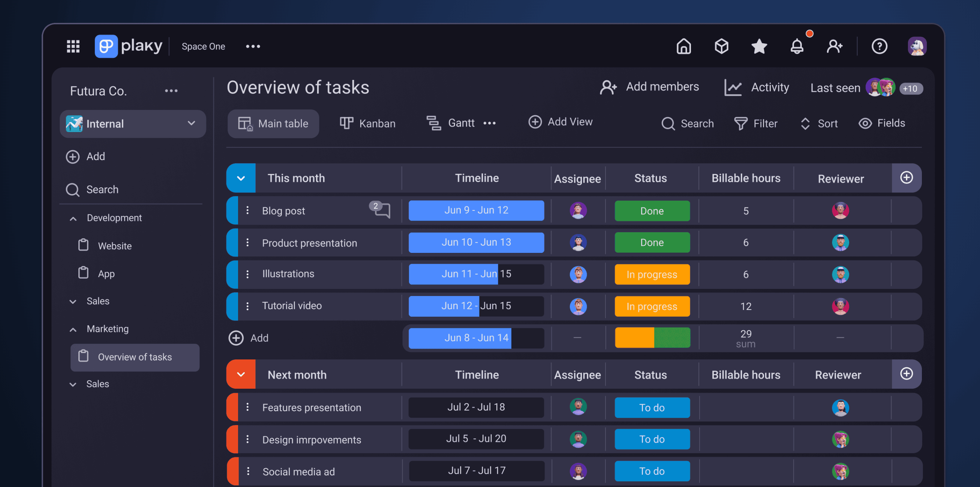Click the apps grid icon top left
Viewport: 980px width, 487px height.
click(x=73, y=46)
